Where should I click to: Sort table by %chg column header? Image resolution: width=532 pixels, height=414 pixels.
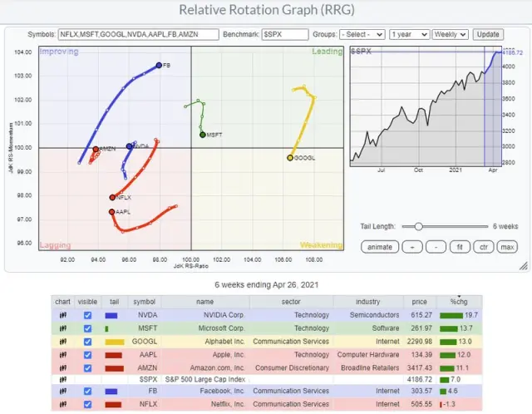click(x=459, y=302)
